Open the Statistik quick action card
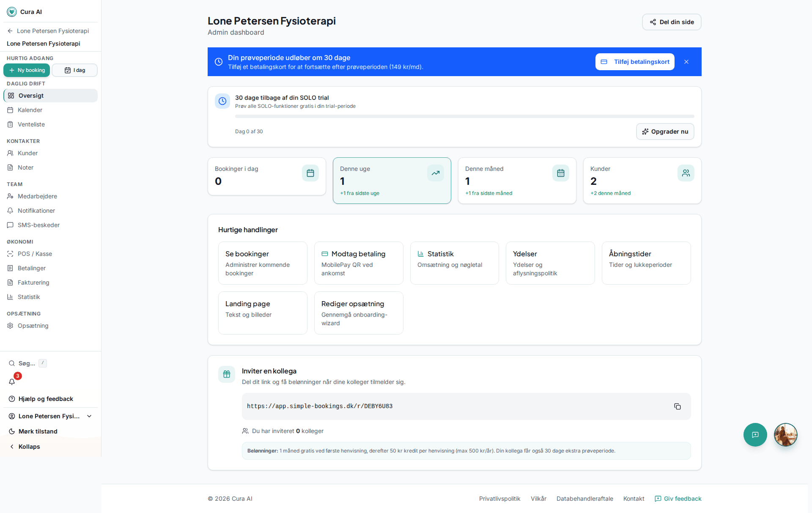The width and height of the screenshot is (812, 513). 455,263
